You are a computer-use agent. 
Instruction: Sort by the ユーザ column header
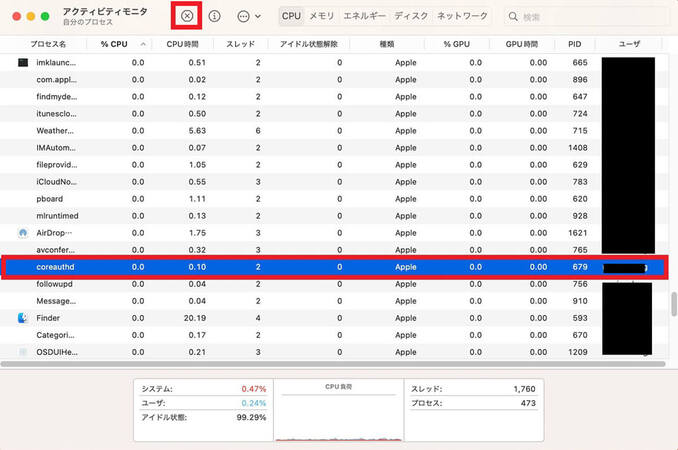coord(629,44)
